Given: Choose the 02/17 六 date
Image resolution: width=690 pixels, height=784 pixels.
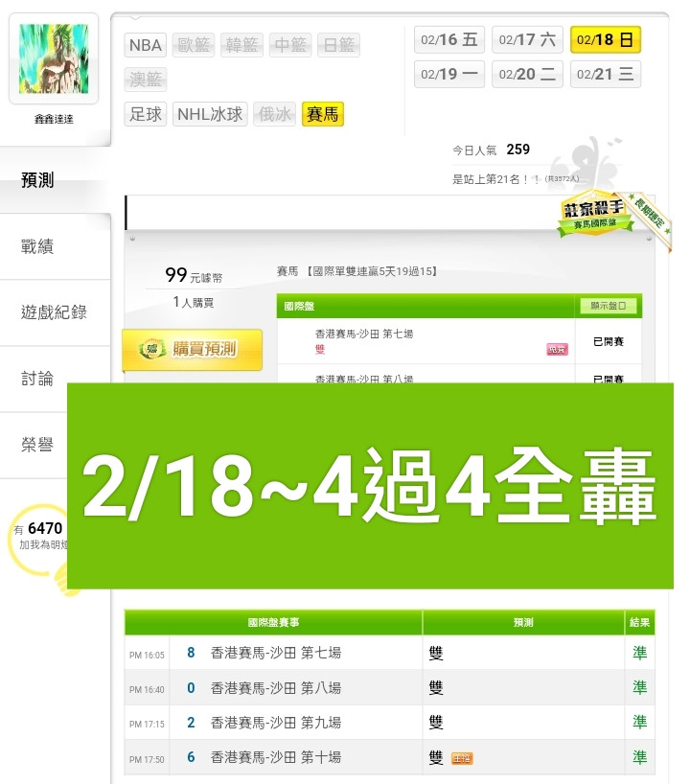Looking at the screenshot, I should [x=527, y=39].
